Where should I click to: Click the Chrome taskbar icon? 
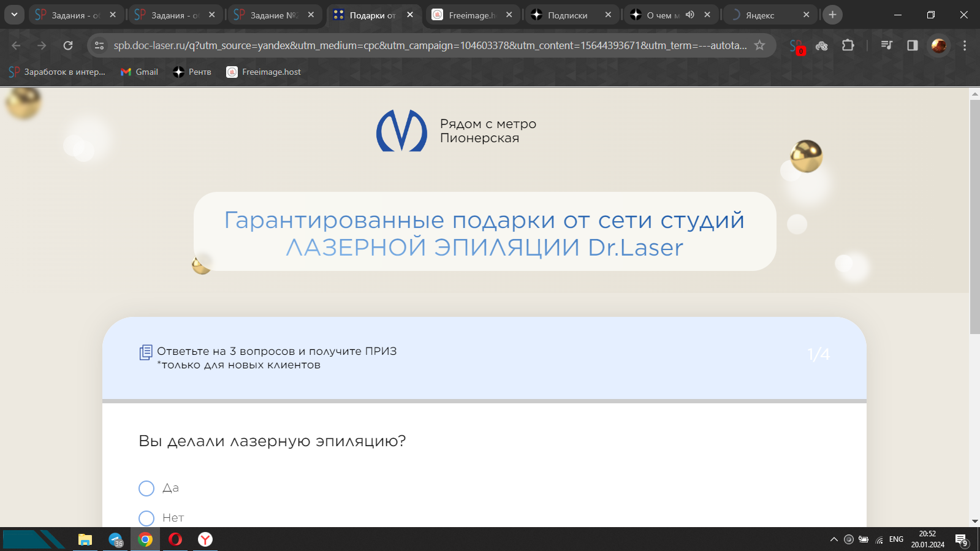(145, 539)
